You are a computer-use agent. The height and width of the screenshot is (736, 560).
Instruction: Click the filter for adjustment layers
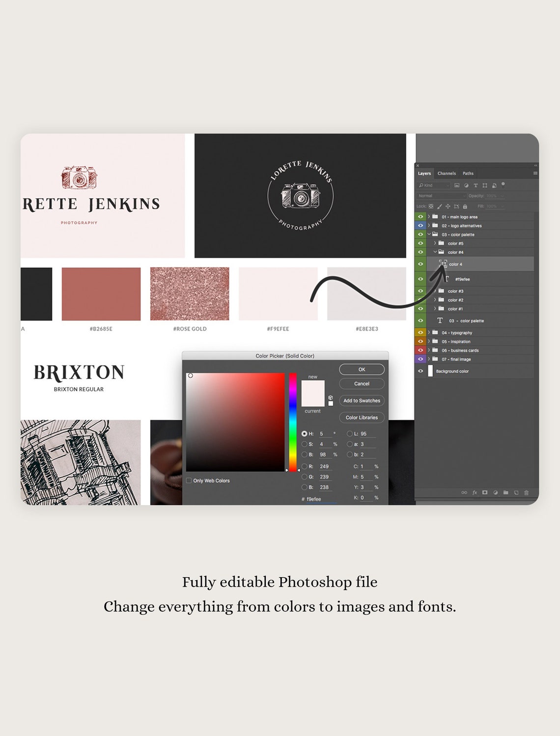click(x=466, y=185)
